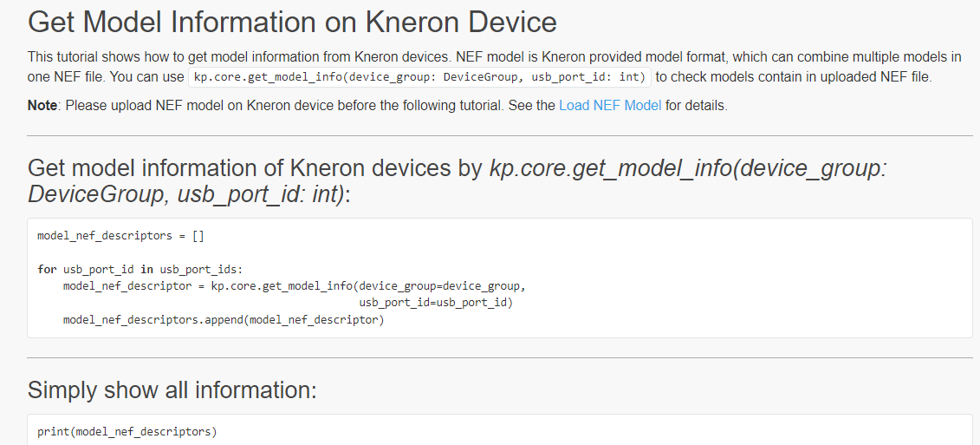
Task: Click the Get Model Information on Kneron Device title
Action: [x=292, y=22]
